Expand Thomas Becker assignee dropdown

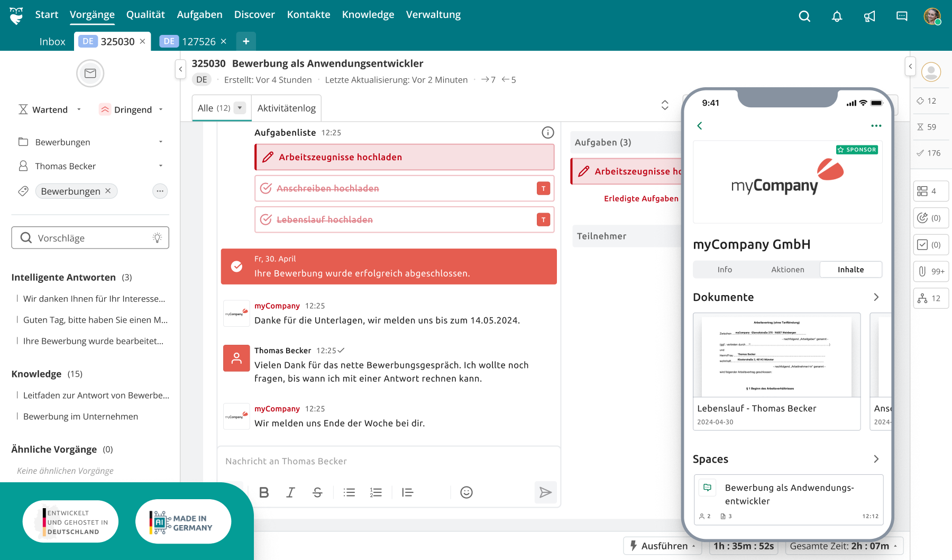[161, 166]
